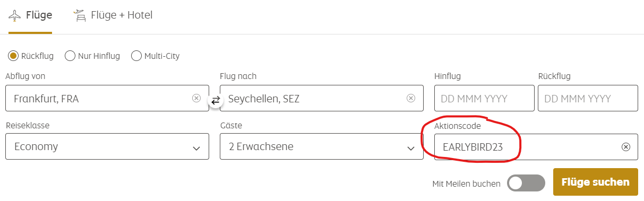Screen dimensions: 644x201
Task: Click chevron arrow in Reiseklasse field
Action: 196,148
